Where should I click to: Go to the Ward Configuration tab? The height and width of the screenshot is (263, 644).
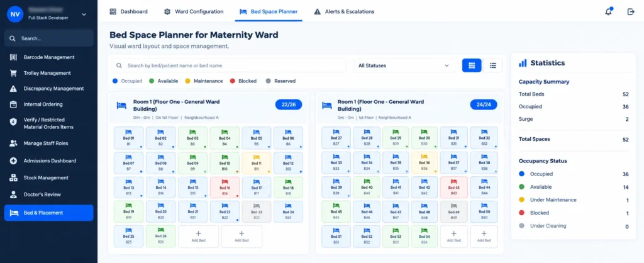coord(194,11)
